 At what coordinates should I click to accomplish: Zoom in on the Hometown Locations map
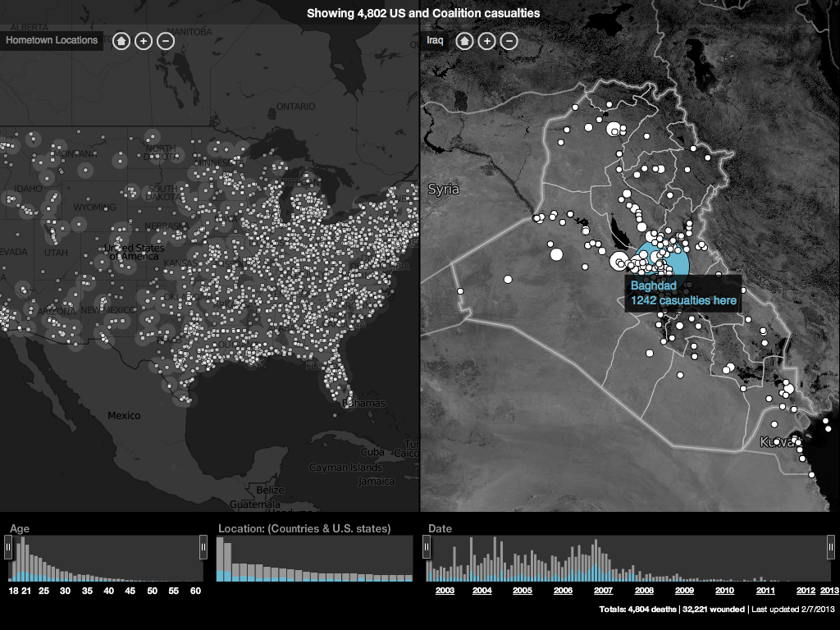[143, 40]
